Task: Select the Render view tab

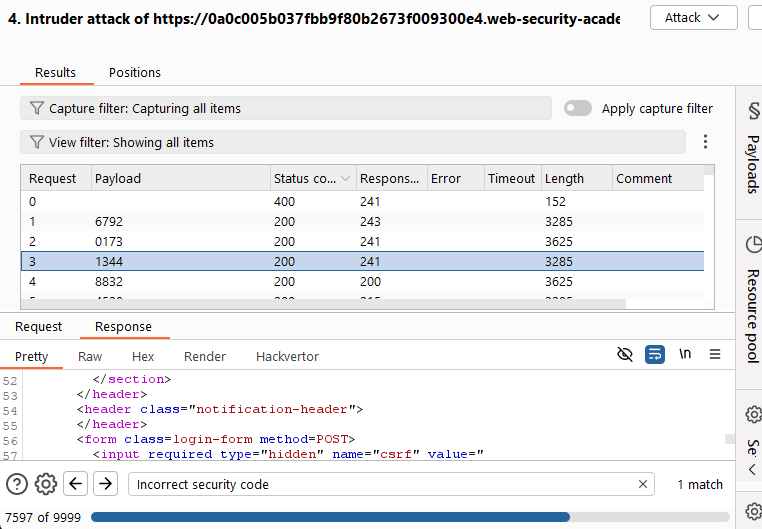Action: click(x=205, y=357)
